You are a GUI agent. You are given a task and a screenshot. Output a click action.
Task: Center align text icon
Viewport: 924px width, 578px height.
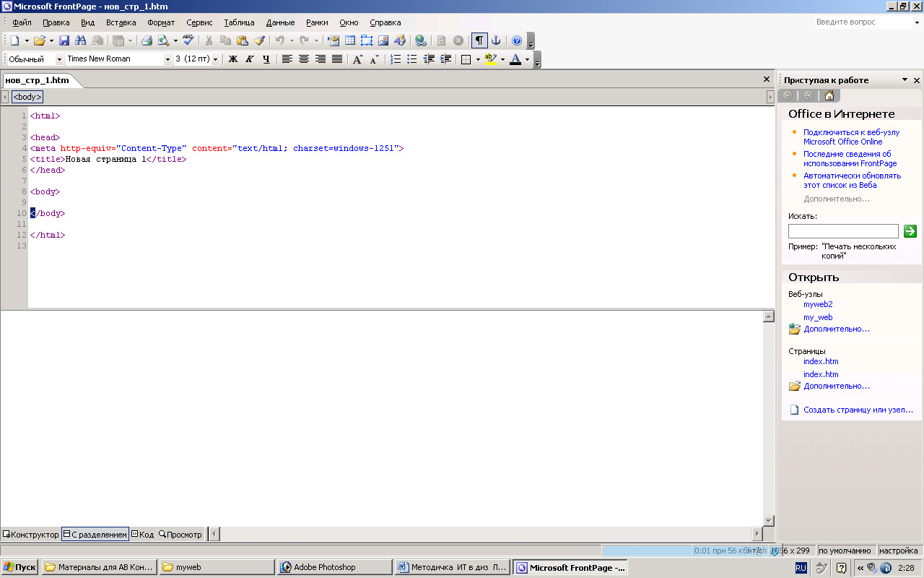304,59
